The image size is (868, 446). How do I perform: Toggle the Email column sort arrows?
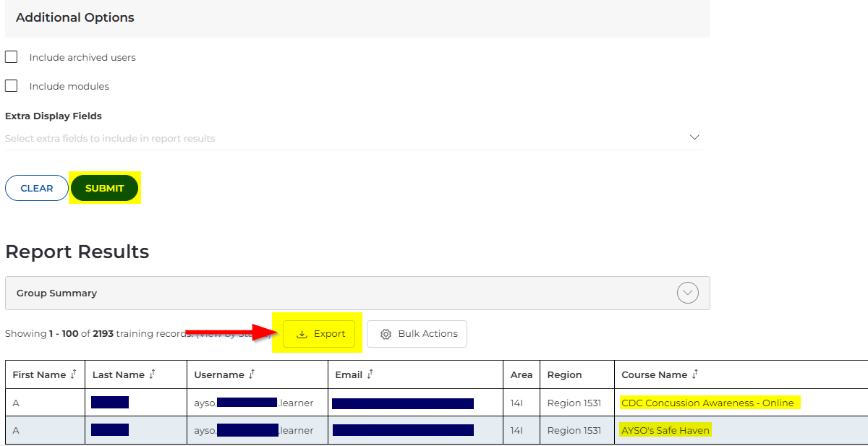pos(370,374)
